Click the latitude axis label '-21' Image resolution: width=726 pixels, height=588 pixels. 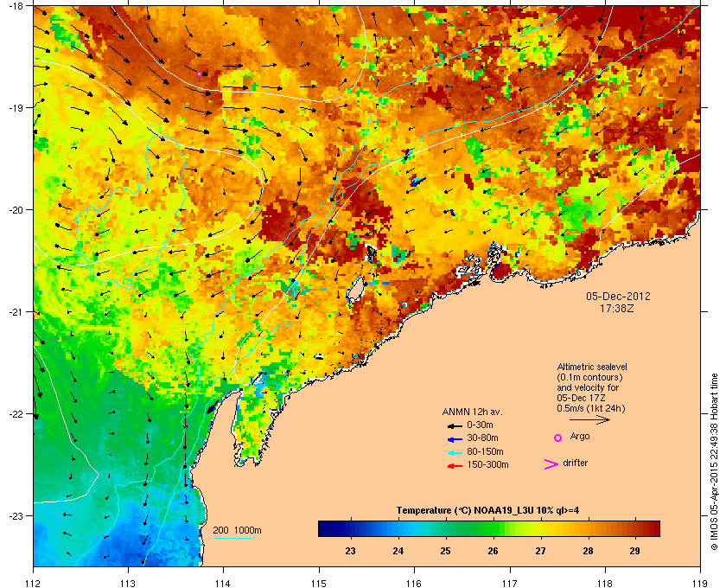[15, 312]
